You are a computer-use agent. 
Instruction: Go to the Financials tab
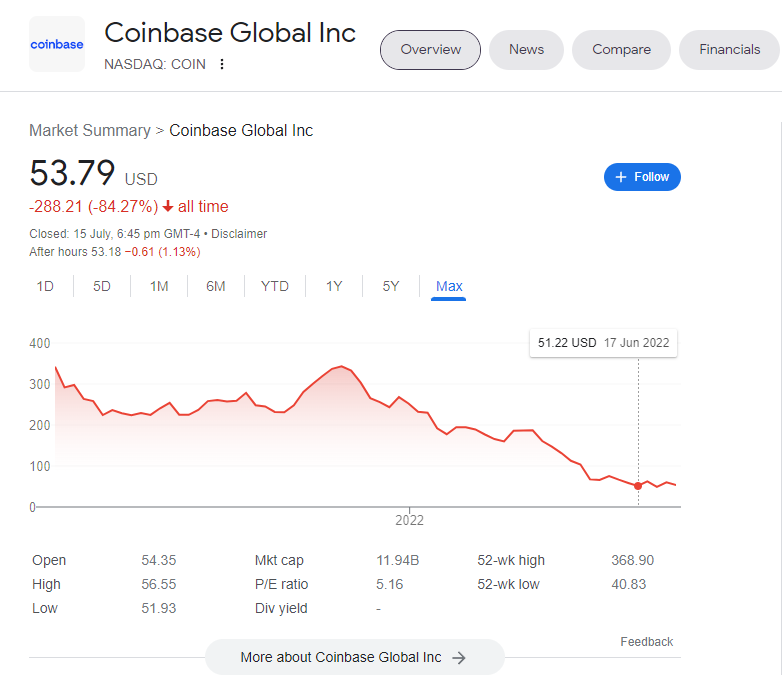[729, 49]
